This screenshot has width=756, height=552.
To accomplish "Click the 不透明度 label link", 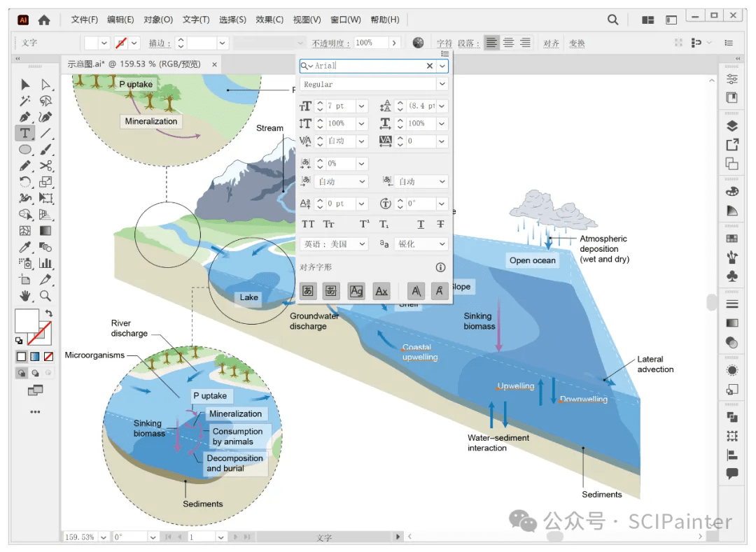I will (x=330, y=43).
